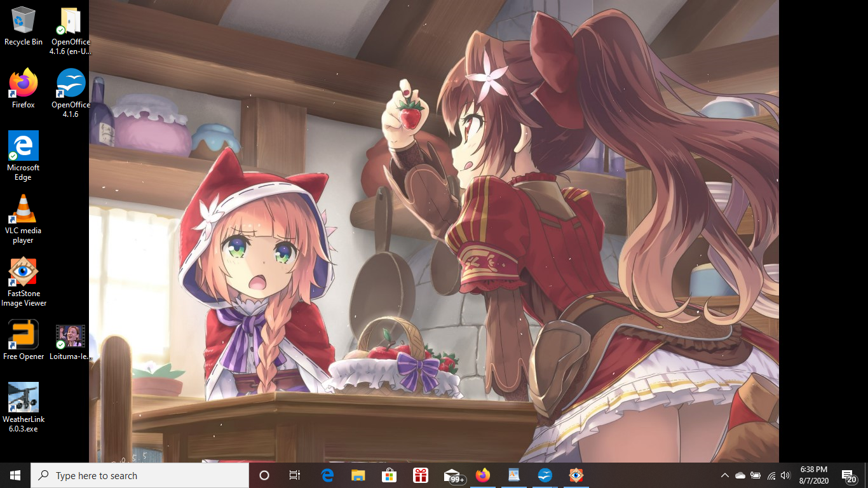Switch to the document app beside taskbar Firefox
868x488 pixels.
coord(514,475)
